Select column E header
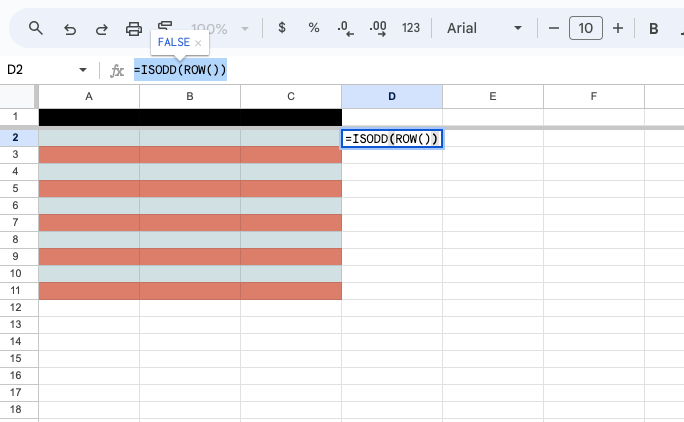Viewport: 684px width, 422px height. tap(493, 96)
